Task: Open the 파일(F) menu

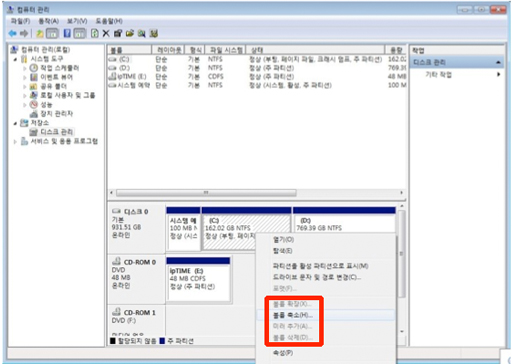Action: [x=20, y=21]
